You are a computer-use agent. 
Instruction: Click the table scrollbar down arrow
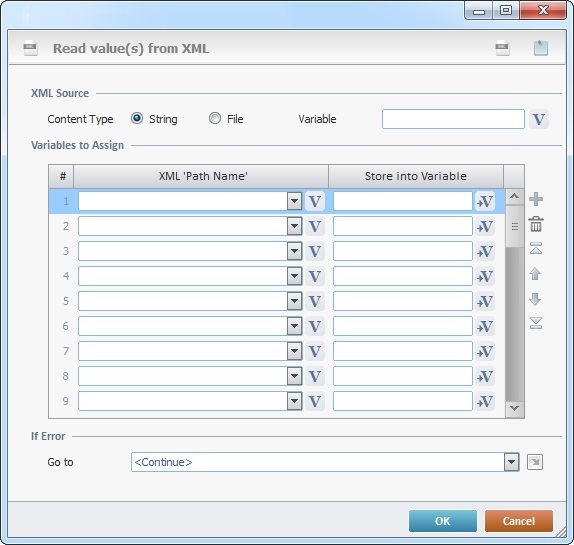coord(514,408)
